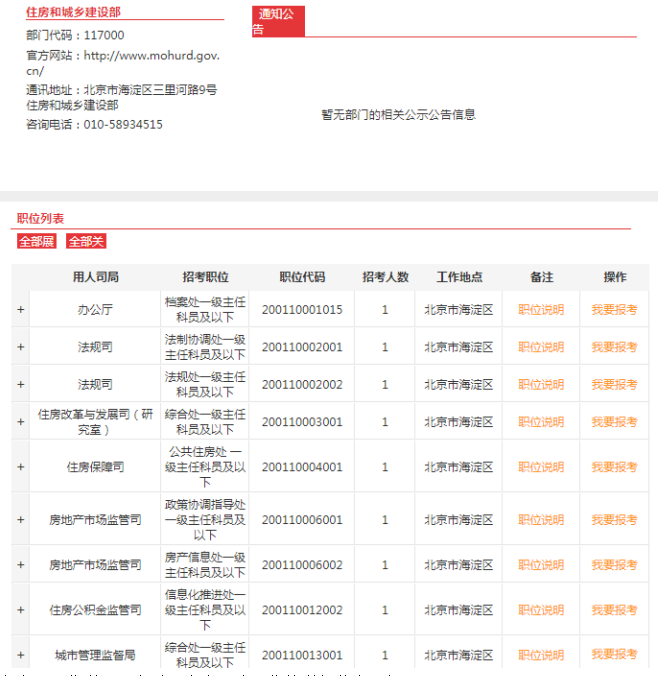Click the 信息化推进处 position cell

205,610
